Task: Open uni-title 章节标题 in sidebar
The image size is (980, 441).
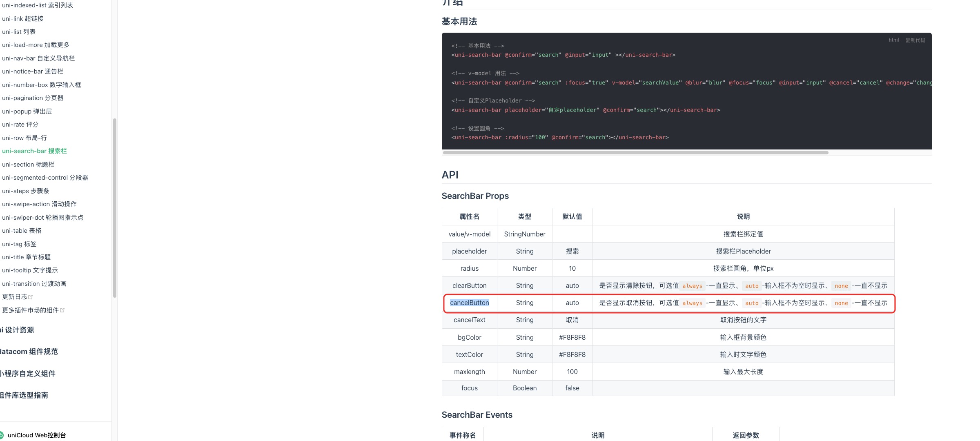Action: pos(27,257)
